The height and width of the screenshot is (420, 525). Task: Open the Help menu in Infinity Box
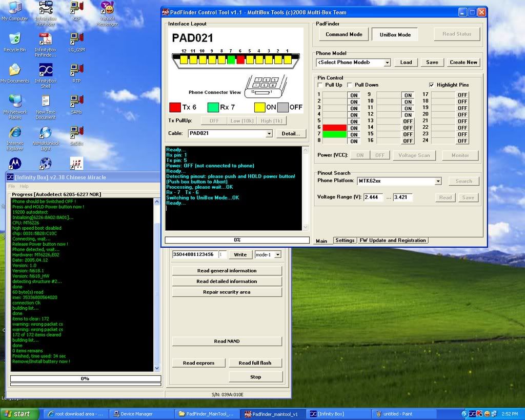pos(24,186)
